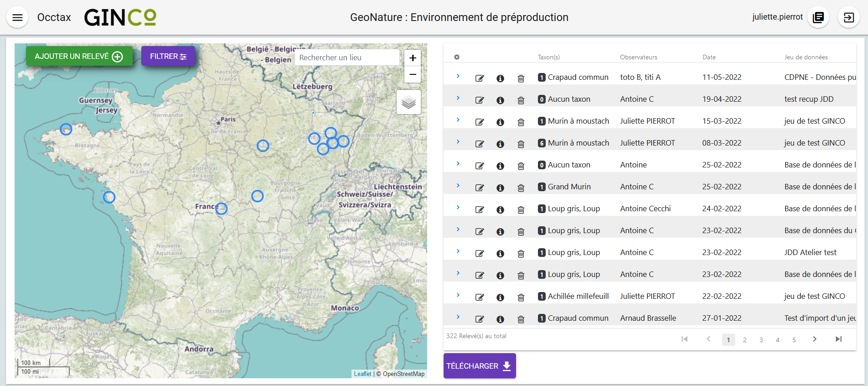This screenshot has width=868, height=386.
Task: Expand the 25-02-2022 Aucun taxon row
Action: pyautogui.click(x=458, y=164)
